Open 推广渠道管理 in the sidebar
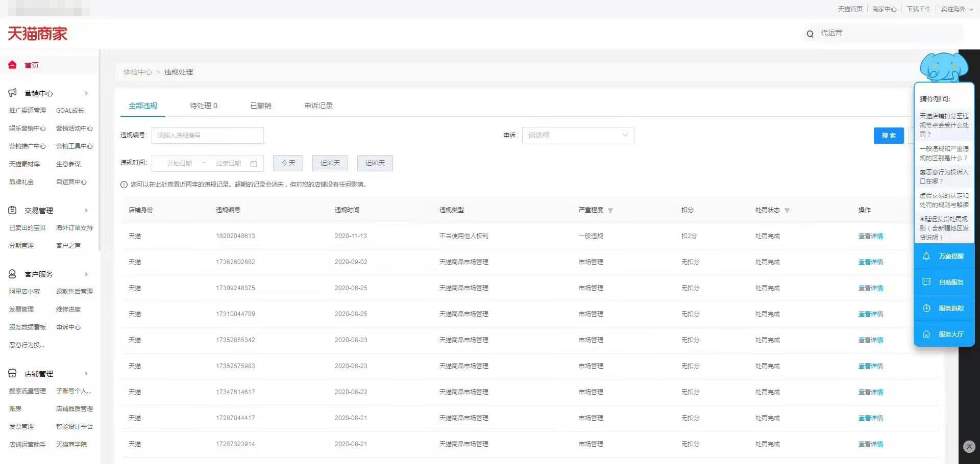Viewport: 980px width, 464px height. (28, 111)
